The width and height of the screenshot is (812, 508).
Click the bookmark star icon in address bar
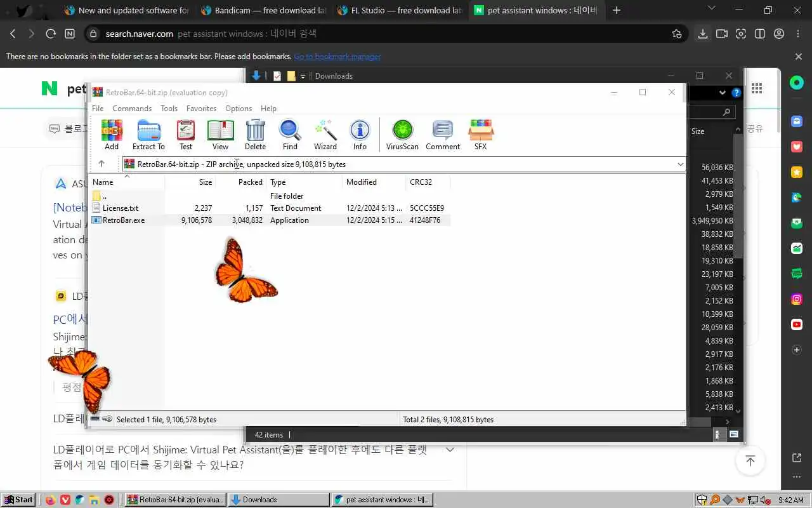[x=677, y=34]
